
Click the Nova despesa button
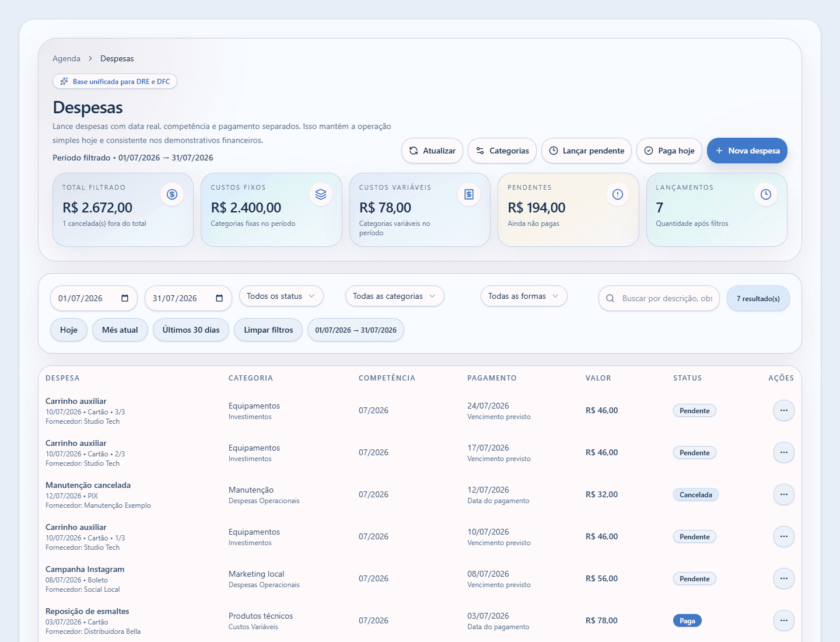[x=747, y=151]
